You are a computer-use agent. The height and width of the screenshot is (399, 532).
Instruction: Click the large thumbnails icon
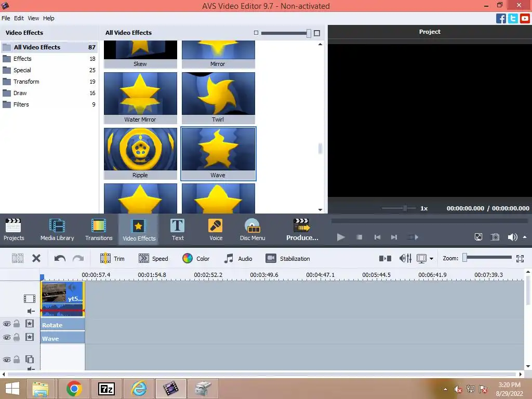(317, 33)
